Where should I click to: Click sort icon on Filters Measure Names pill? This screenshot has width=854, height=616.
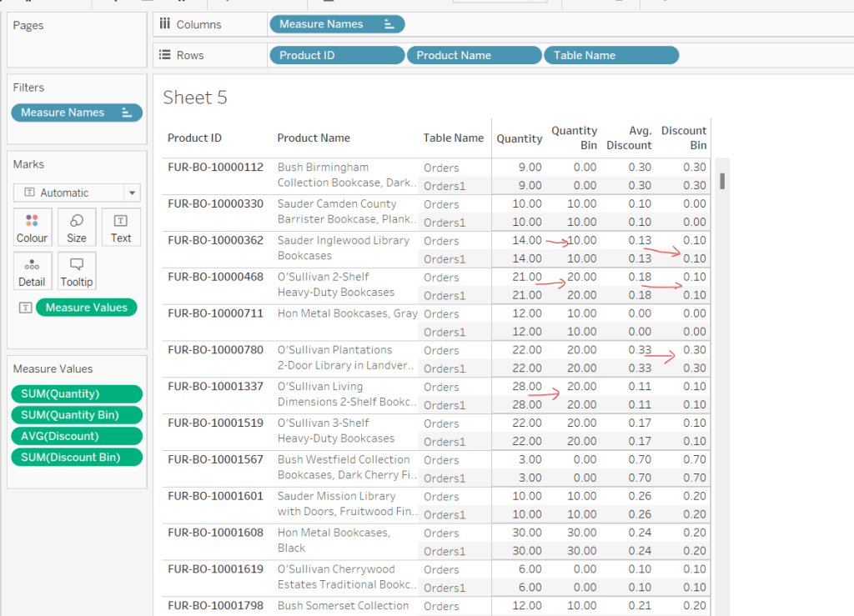127,113
